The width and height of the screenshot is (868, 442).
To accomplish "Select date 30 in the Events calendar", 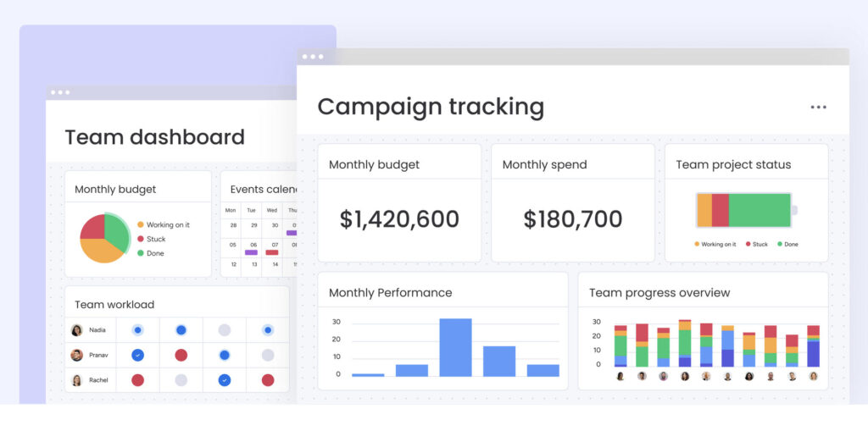I will (x=272, y=225).
